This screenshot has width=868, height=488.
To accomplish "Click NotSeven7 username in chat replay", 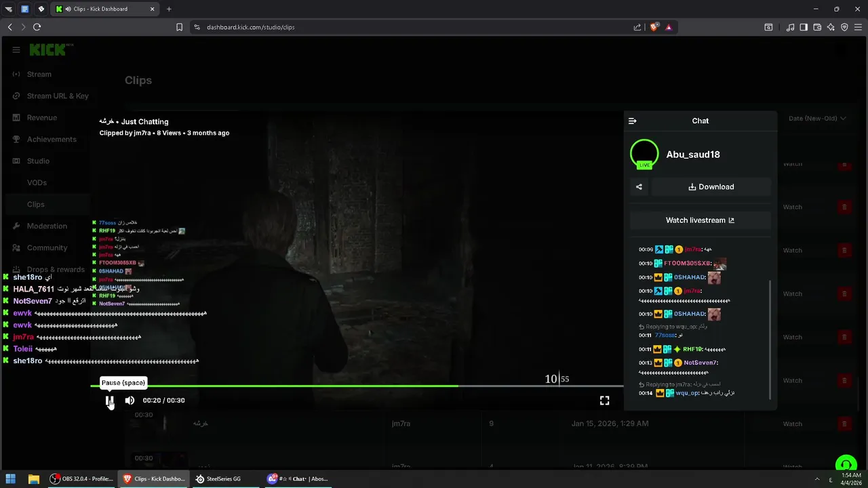I will point(700,363).
